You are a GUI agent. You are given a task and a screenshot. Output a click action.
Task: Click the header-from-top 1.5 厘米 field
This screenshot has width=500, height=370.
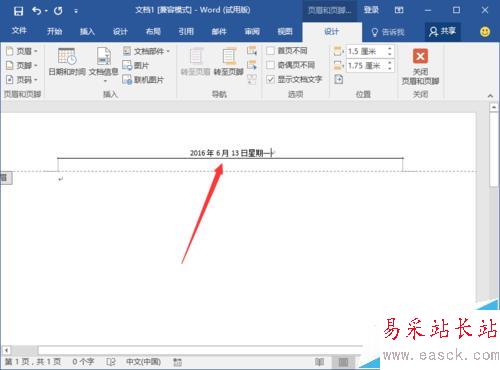coord(365,51)
